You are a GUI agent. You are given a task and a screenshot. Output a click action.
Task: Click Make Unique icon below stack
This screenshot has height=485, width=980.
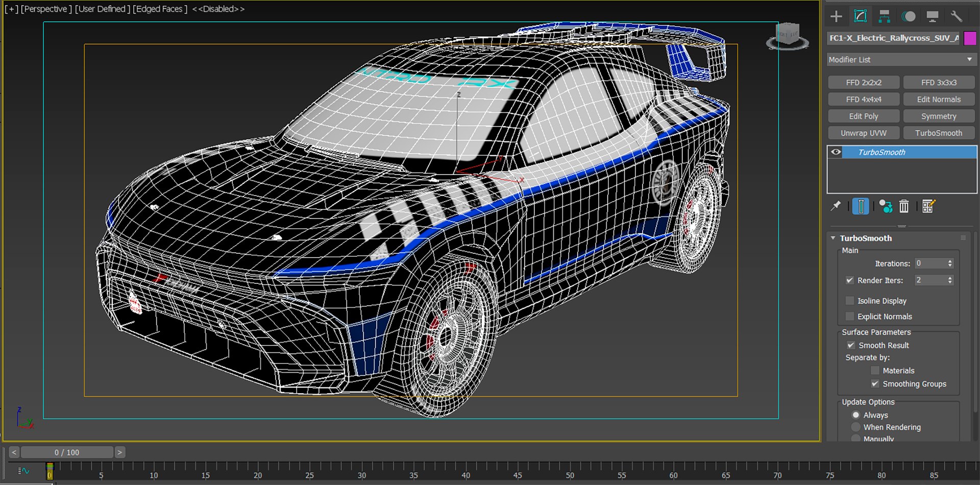pos(886,206)
